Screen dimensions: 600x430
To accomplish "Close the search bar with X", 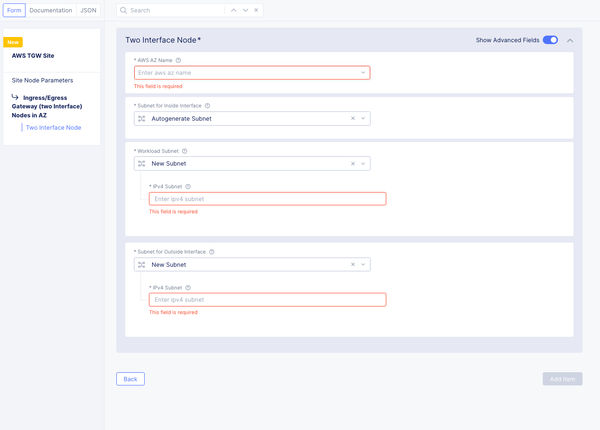I will point(256,10).
